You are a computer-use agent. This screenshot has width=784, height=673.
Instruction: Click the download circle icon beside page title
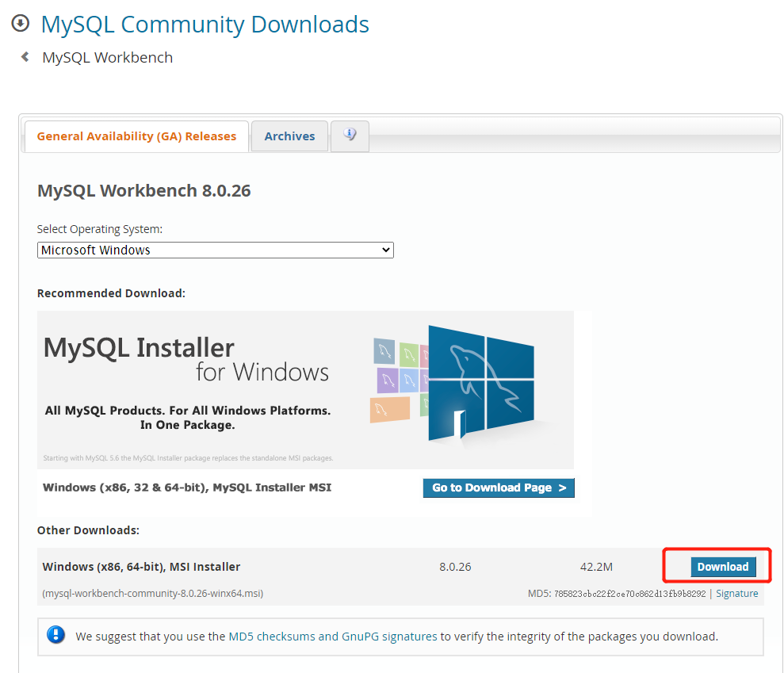coord(21,24)
